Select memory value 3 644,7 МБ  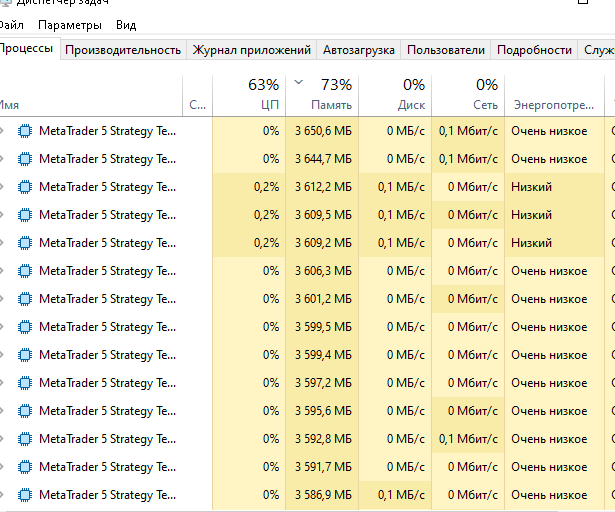[324, 159]
